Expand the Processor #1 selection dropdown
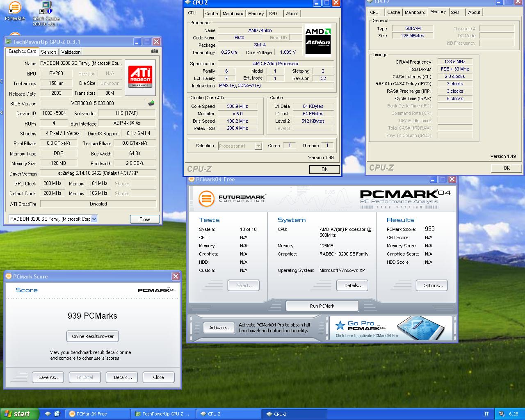Viewport: 525px width, 420px height. pyautogui.click(x=258, y=146)
